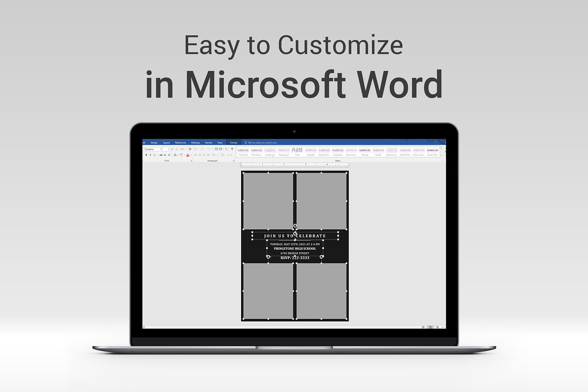Image resolution: width=588 pixels, height=392 pixels.
Task: Toggle italic formatting in the Font group
Action: click(x=150, y=155)
